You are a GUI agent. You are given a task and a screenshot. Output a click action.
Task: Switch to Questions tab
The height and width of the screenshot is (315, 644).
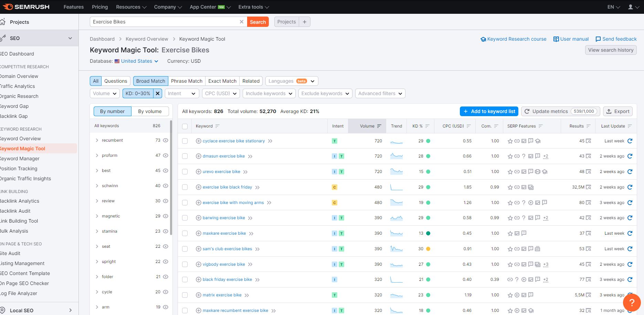coord(116,81)
